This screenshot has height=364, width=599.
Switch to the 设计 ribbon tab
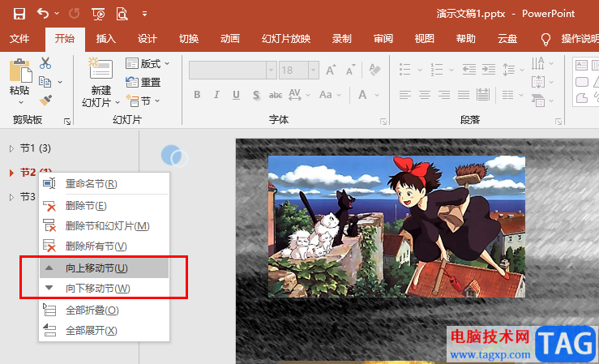(147, 39)
